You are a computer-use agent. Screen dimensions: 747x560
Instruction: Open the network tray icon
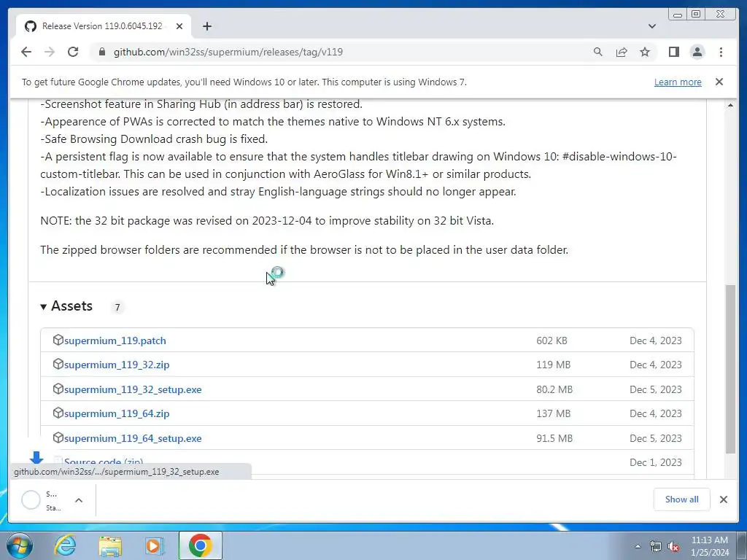(656, 546)
